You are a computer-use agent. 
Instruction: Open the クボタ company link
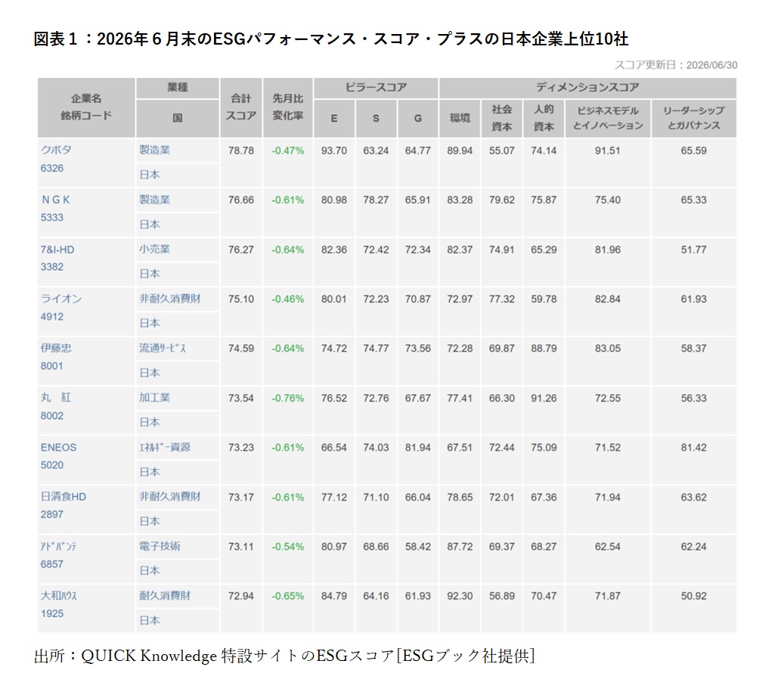coord(56,150)
